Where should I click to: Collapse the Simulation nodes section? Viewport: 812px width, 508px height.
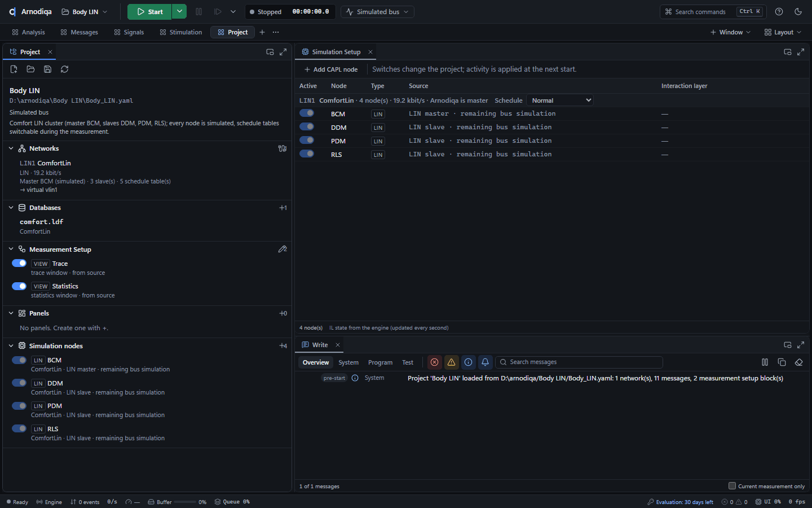(11, 346)
